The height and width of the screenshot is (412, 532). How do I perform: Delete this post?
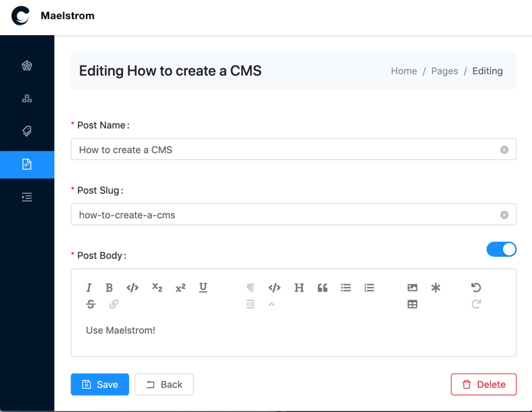(483, 385)
